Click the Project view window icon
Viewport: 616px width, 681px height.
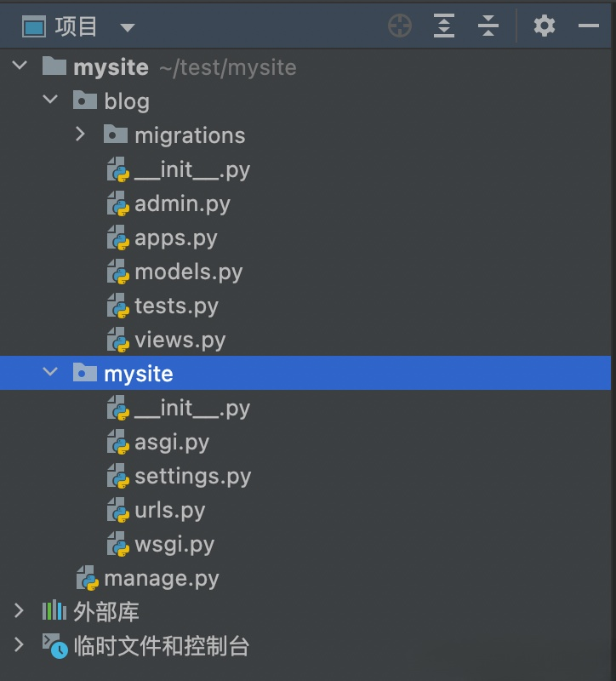click(34, 27)
